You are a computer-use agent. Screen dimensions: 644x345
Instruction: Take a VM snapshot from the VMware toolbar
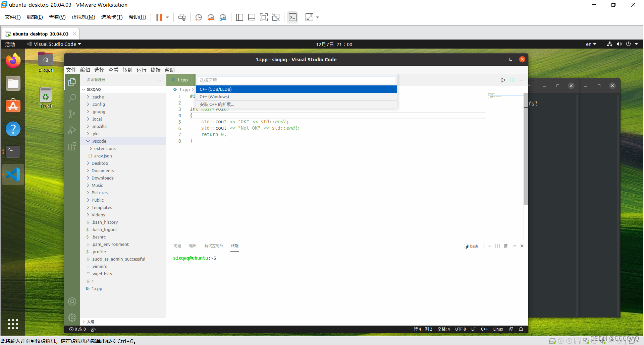click(x=199, y=17)
